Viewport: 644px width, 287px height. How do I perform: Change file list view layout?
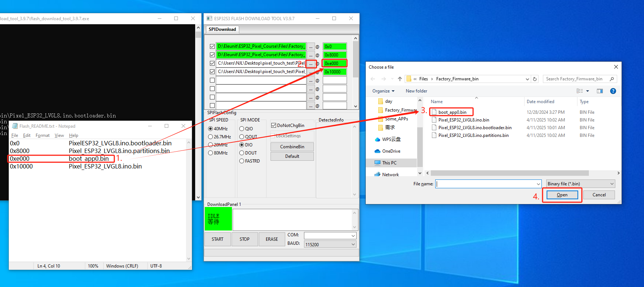[x=580, y=91]
